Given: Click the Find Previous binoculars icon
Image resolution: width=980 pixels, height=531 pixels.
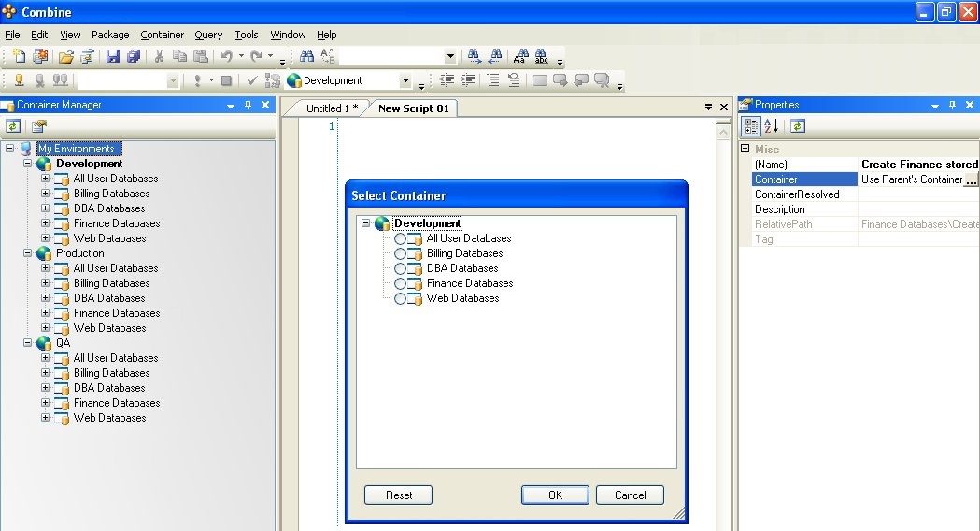Looking at the screenshot, I should (x=496, y=56).
